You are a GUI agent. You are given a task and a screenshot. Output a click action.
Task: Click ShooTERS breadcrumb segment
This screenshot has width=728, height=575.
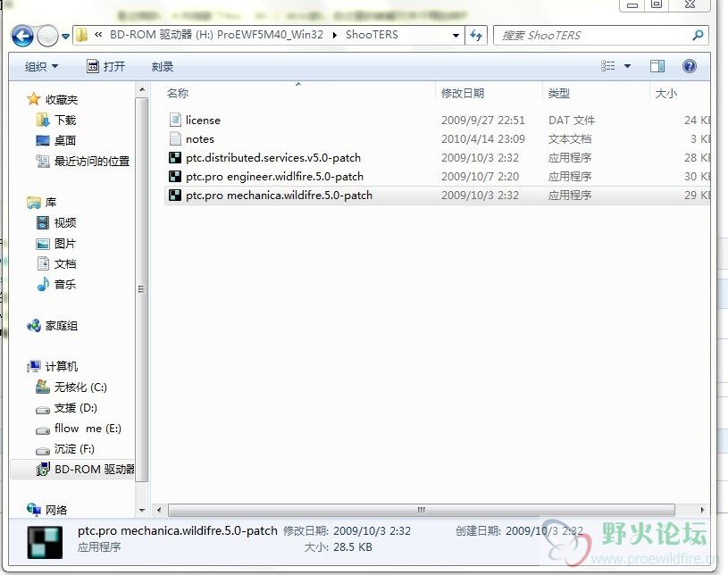tap(372, 35)
